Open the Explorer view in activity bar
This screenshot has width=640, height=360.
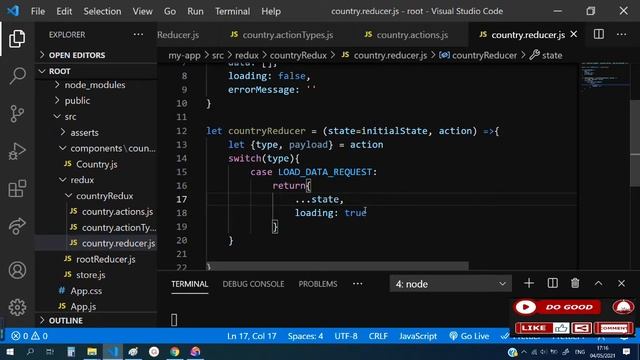click(x=17, y=38)
